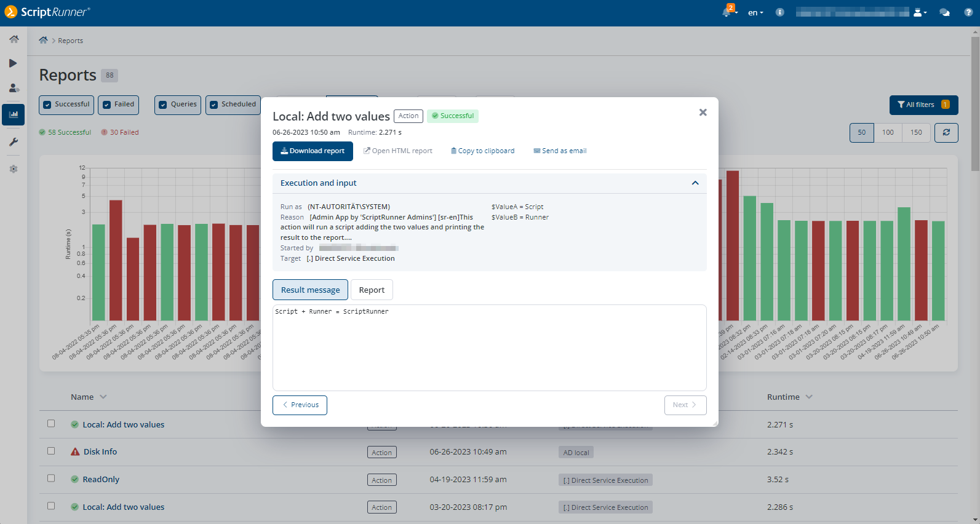Open the All filters button
980x524 pixels.
[x=923, y=105]
